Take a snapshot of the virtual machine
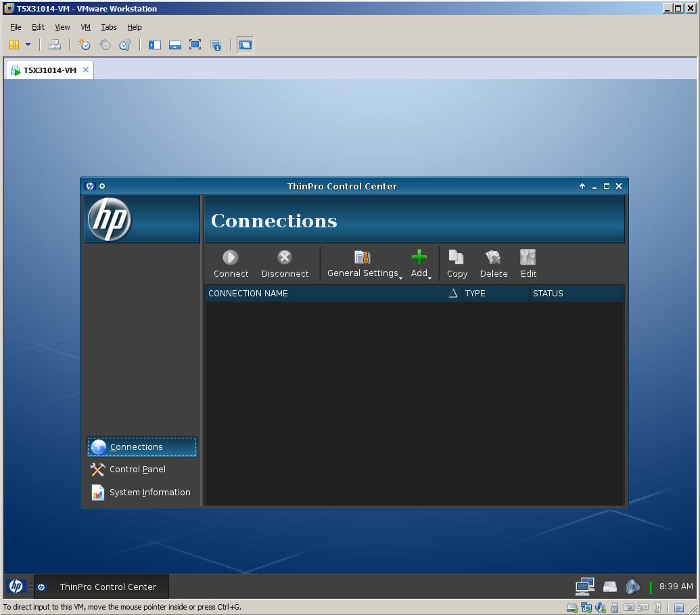Screen dimensions: 700x615 click(85, 45)
